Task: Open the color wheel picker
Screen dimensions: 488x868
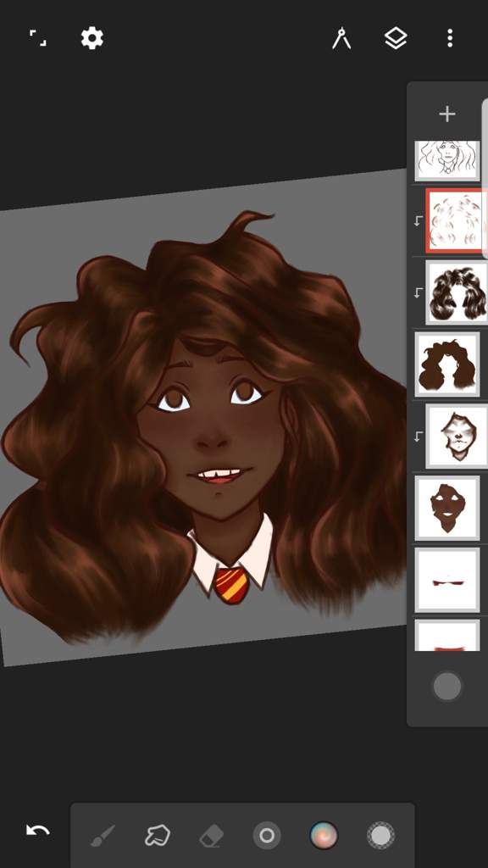Action: [x=324, y=835]
